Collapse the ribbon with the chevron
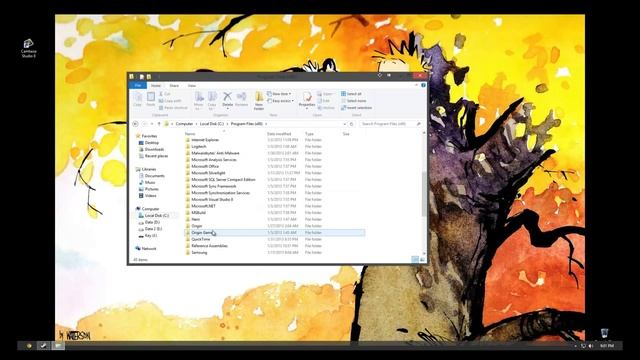The width and height of the screenshot is (640, 360). 417,85
